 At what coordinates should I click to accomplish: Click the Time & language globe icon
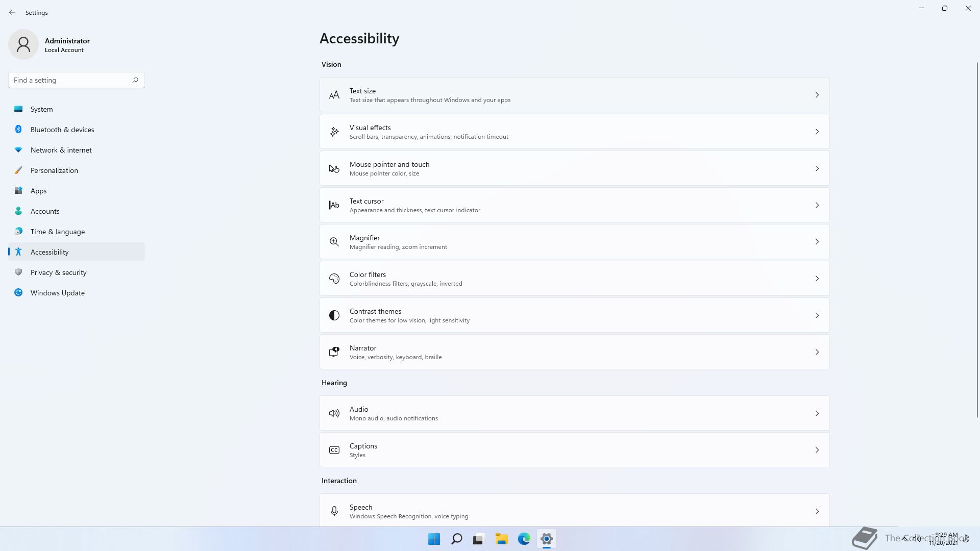click(x=18, y=231)
